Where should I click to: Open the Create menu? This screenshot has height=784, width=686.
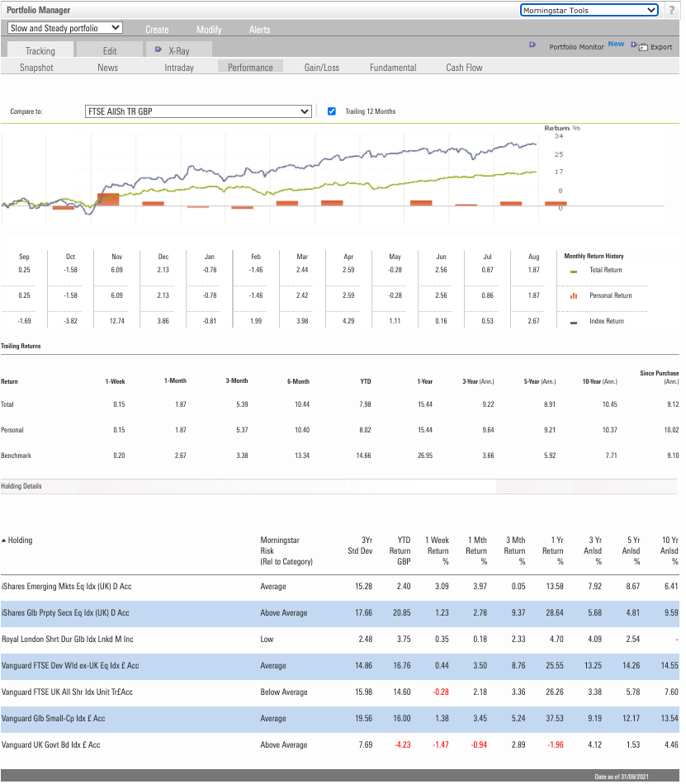(157, 29)
